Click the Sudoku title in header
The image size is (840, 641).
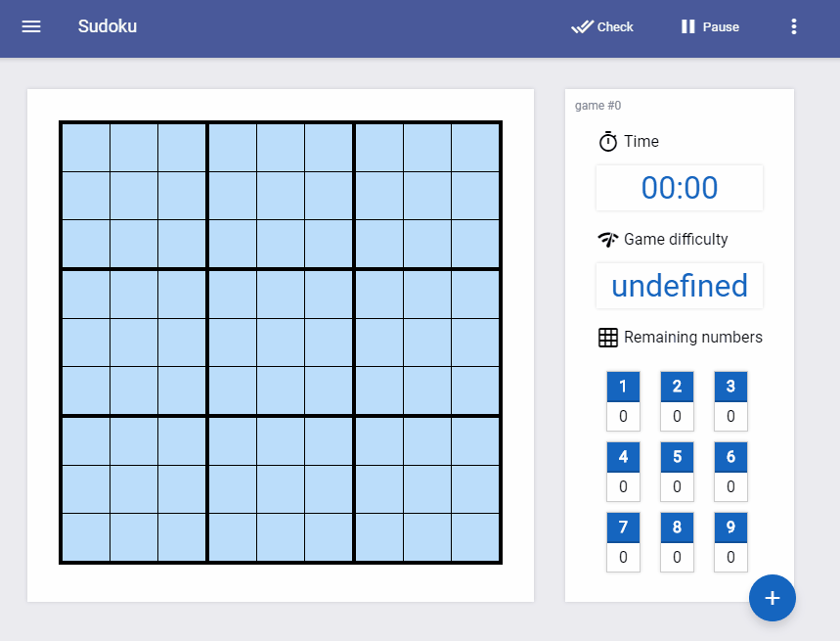(x=108, y=26)
